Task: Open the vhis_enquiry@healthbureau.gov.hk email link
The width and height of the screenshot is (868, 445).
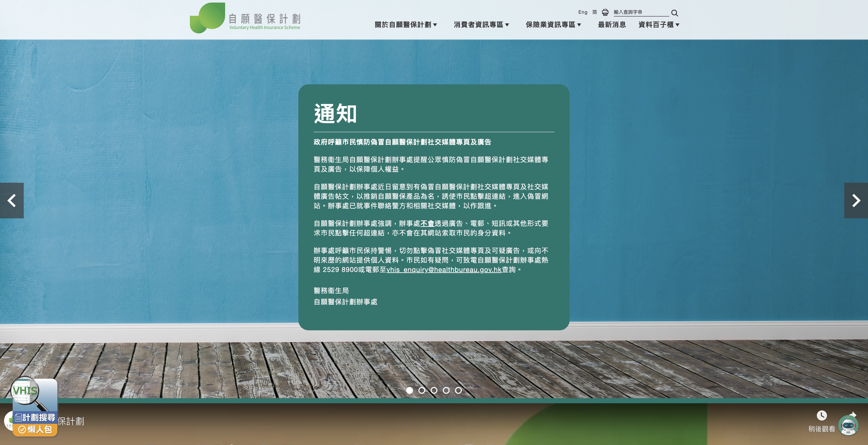Action: point(444,270)
